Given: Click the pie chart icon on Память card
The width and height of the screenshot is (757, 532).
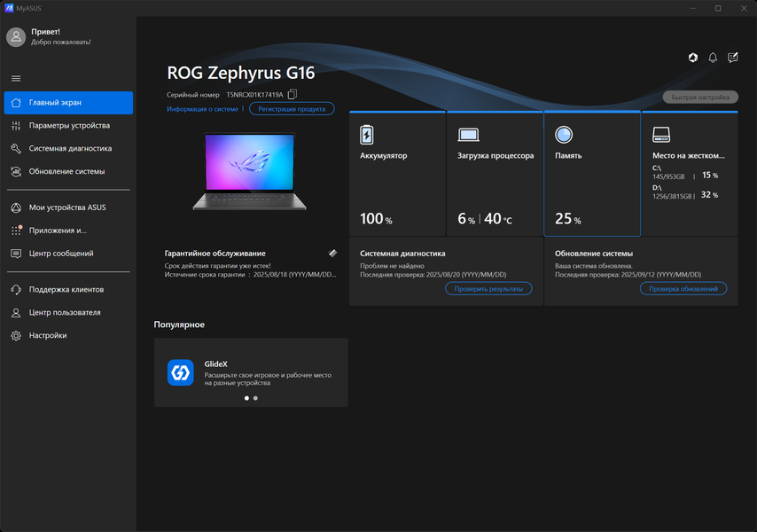Looking at the screenshot, I should coord(564,135).
